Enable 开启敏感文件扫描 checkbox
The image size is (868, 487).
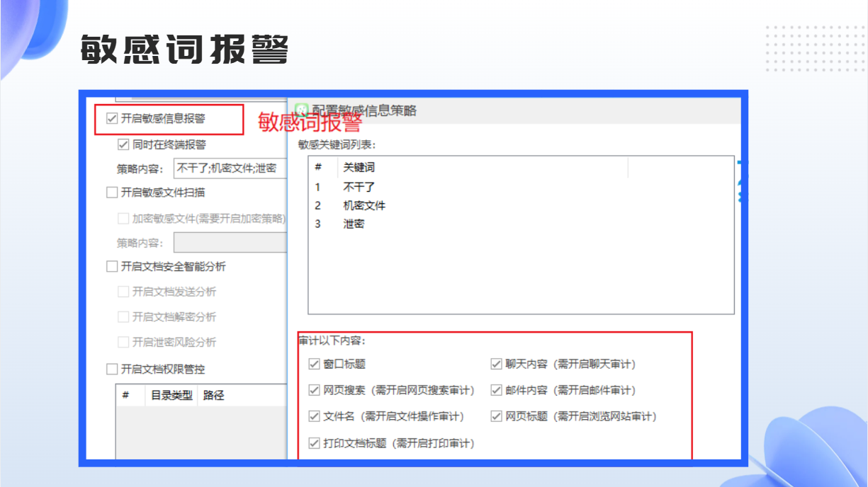(x=111, y=193)
